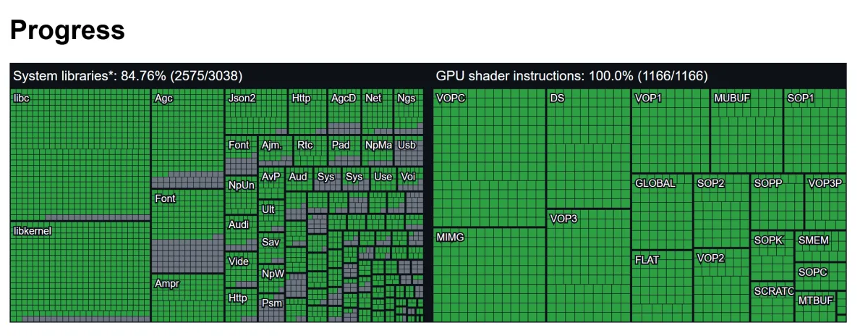Open the NpMa library block
The image size is (868, 336).
pyautogui.click(x=378, y=151)
